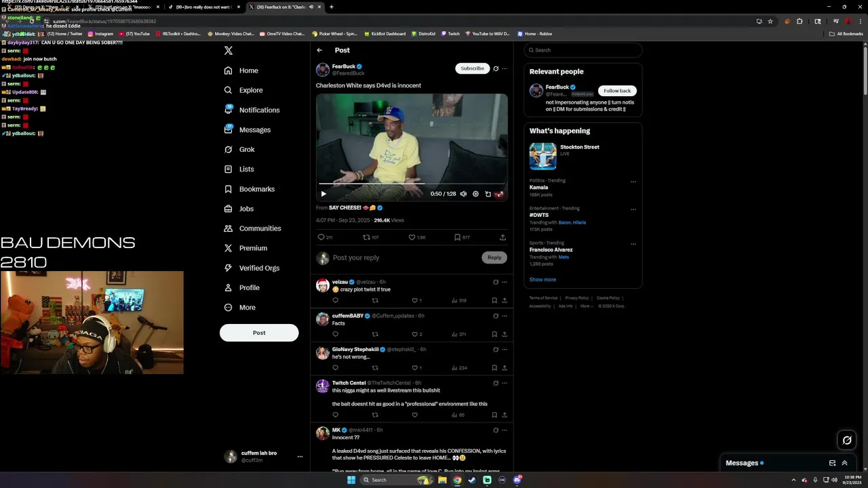Open more options on veizau's reply
Viewport: 868px width, 488px height.
click(x=505, y=282)
